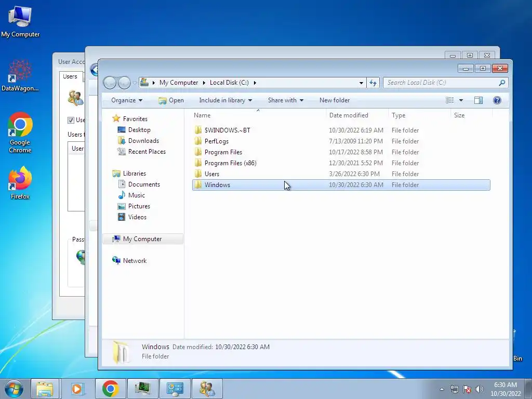Open the Include in library menu
This screenshot has height=399, width=532.
225,100
